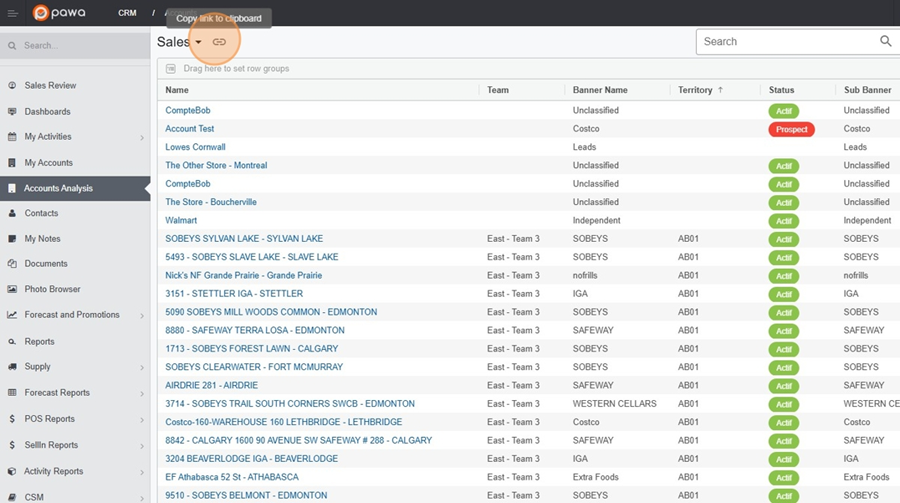Click Independent banner name cell for Walmart
900x503 pixels.
[596, 220]
